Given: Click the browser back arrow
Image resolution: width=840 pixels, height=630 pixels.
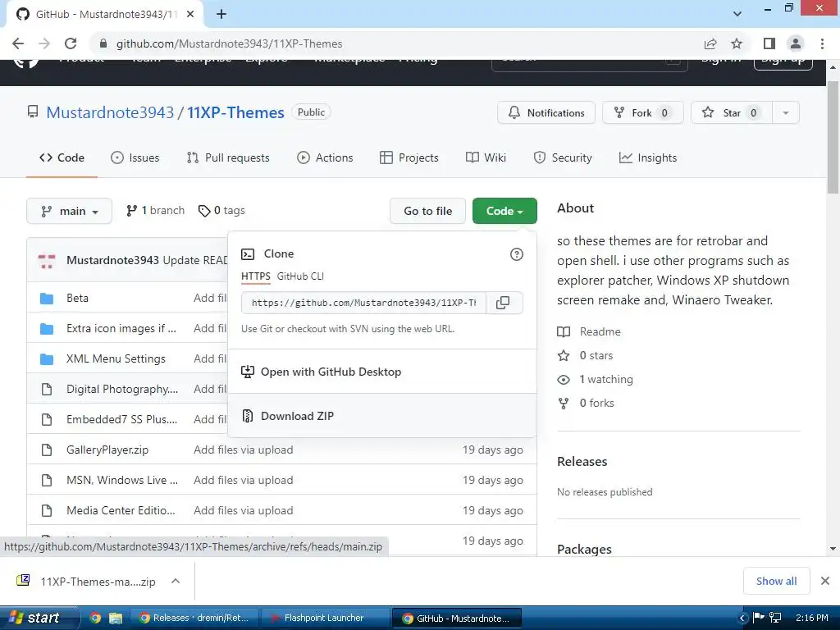Looking at the screenshot, I should [x=18, y=43].
